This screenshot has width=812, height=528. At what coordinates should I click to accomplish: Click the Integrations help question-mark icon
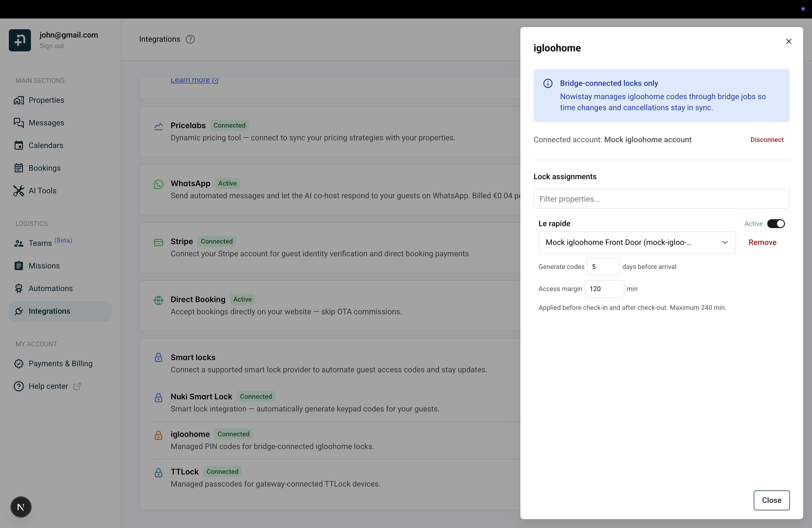[x=190, y=39]
